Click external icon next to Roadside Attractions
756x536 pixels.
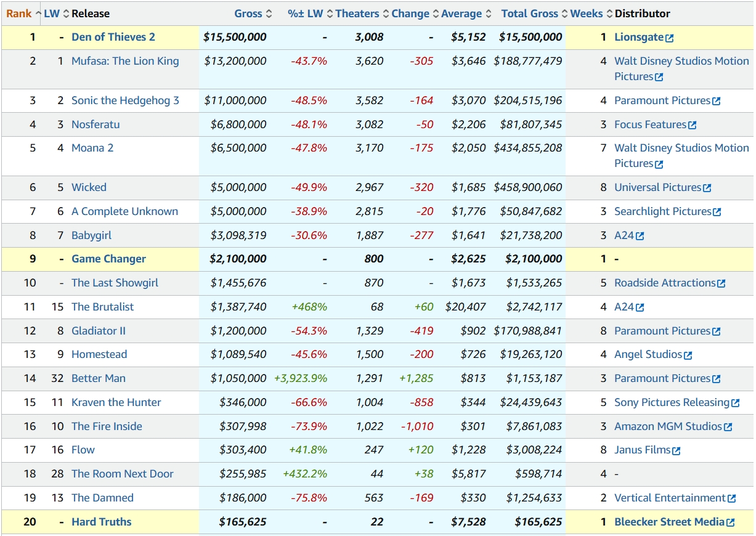tap(721, 284)
